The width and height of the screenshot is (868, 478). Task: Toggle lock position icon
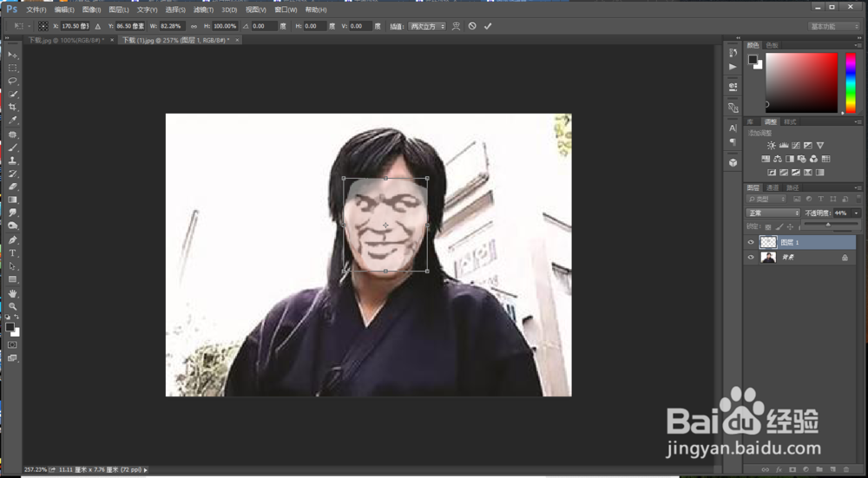click(790, 226)
